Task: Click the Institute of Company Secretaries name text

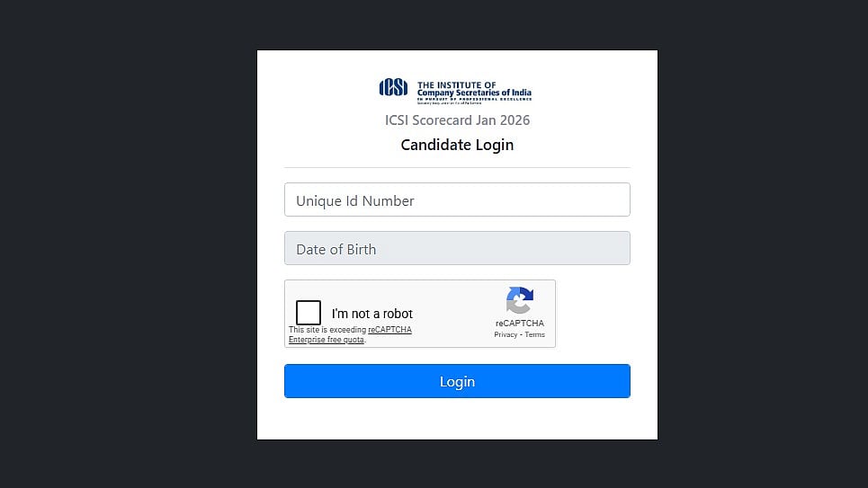Action: pos(474,88)
